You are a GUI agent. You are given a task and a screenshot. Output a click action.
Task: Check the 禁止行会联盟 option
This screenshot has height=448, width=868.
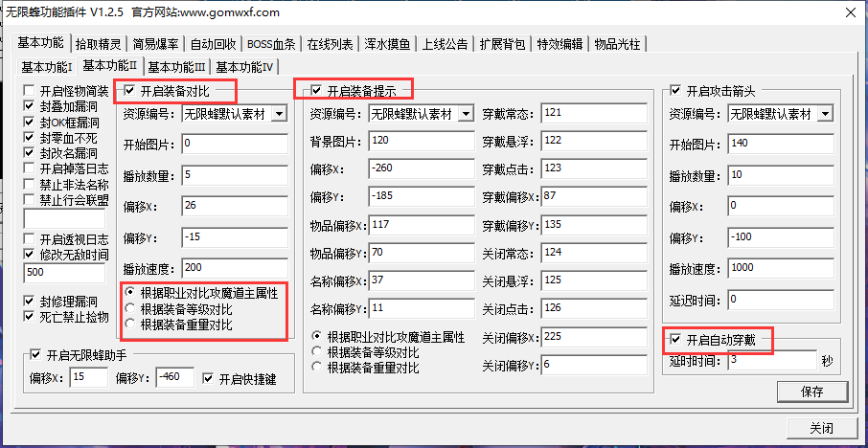(29, 199)
